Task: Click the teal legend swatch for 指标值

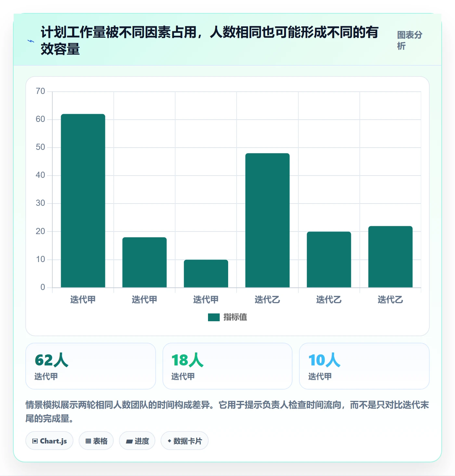Action: [x=214, y=317]
